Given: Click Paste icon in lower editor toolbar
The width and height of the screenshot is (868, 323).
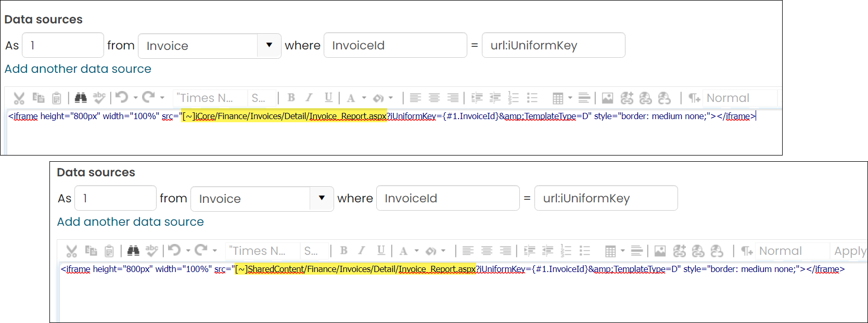Looking at the screenshot, I should [x=109, y=251].
